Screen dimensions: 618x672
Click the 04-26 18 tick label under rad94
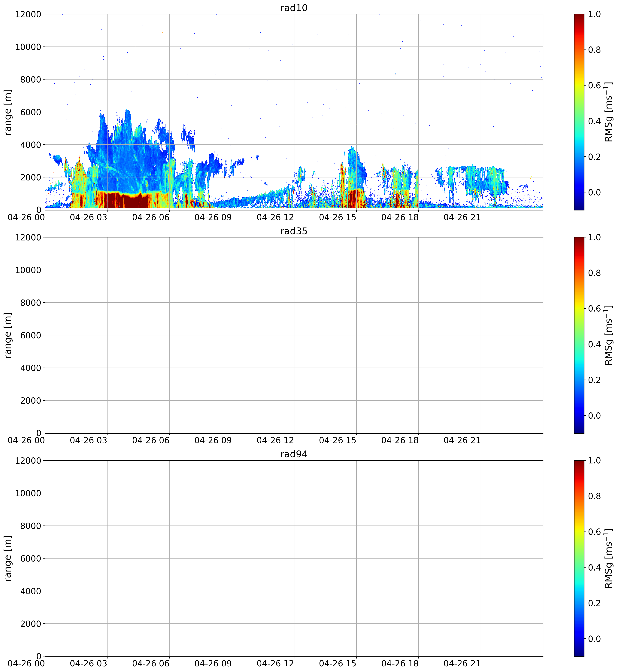coord(400,664)
